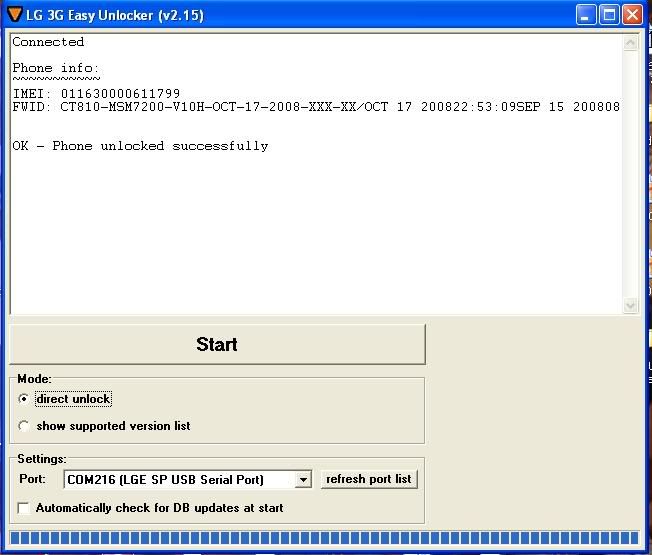Maximize the LG 3G Easy Unlocker window

(609, 15)
